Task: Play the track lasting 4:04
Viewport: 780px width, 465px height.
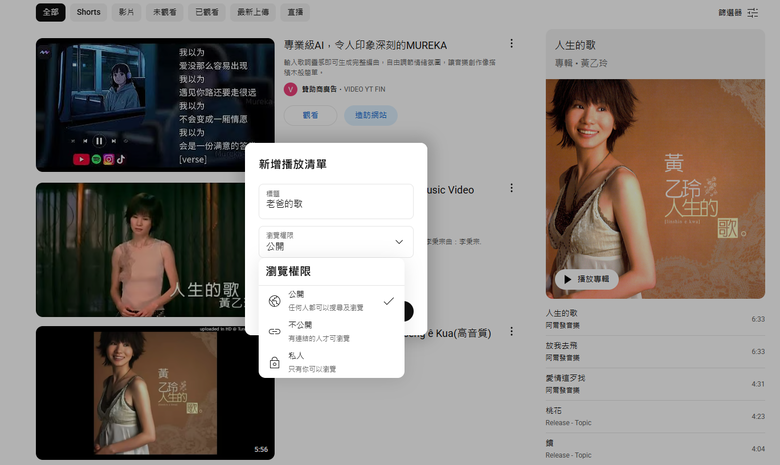Action: click(655, 449)
